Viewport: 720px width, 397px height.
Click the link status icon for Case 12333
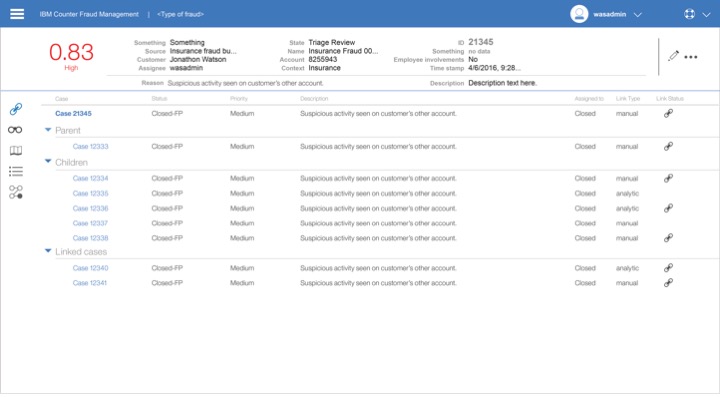[x=669, y=146]
